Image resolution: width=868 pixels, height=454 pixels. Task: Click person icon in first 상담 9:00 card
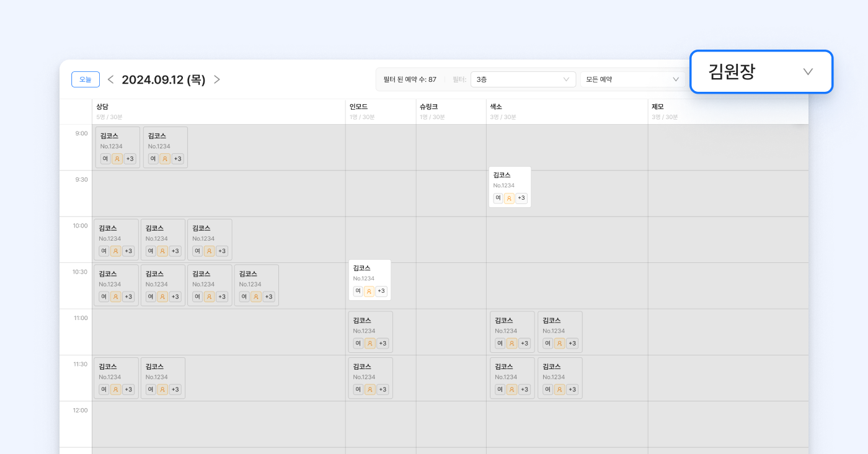(117, 159)
